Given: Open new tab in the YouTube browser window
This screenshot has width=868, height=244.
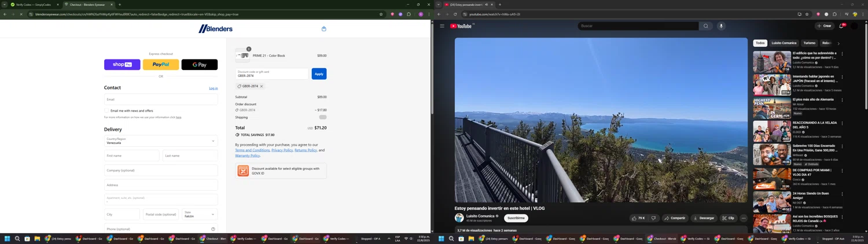Looking at the screenshot, I should click(500, 5).
